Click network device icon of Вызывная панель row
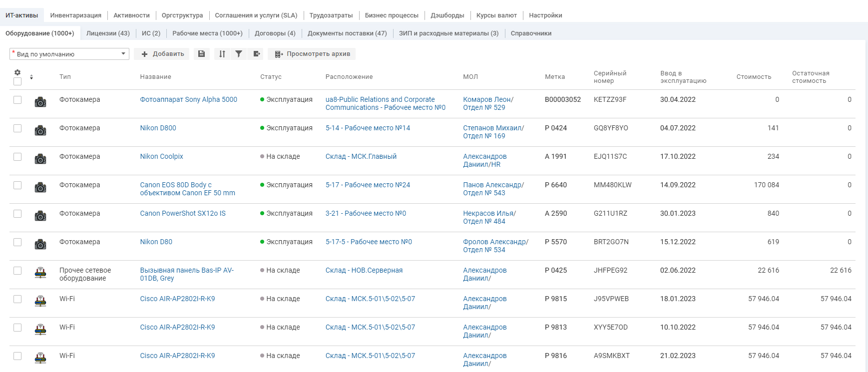Image resolution: width=868 pixels, height=372 pixels. (x=40, y=273)
